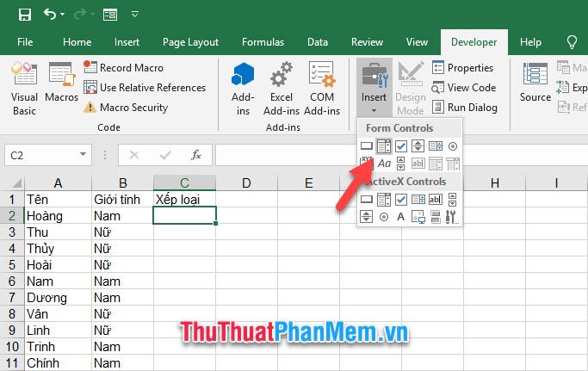588x371 pixels.
Task: Insert a Form Control Check Box
Action: coord(401,146)
